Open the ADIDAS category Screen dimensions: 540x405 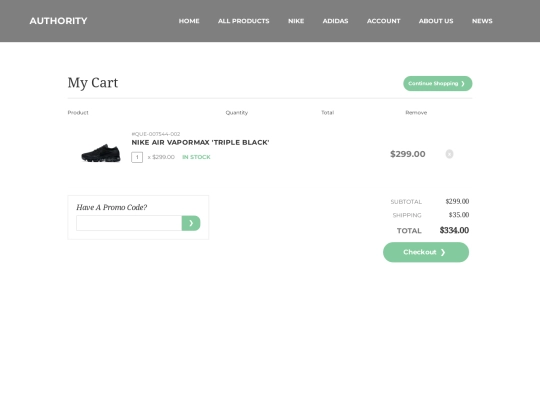coord(335,21)
